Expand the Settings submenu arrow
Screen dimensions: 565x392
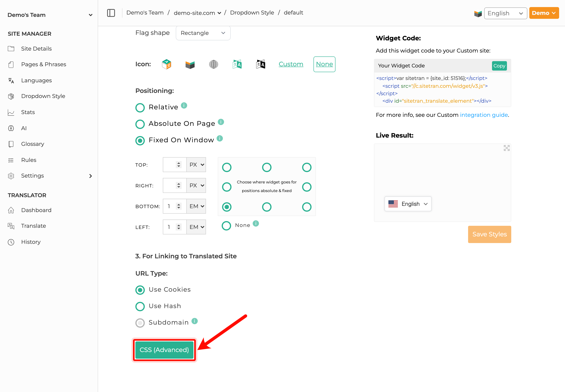(x=90, y=176)
